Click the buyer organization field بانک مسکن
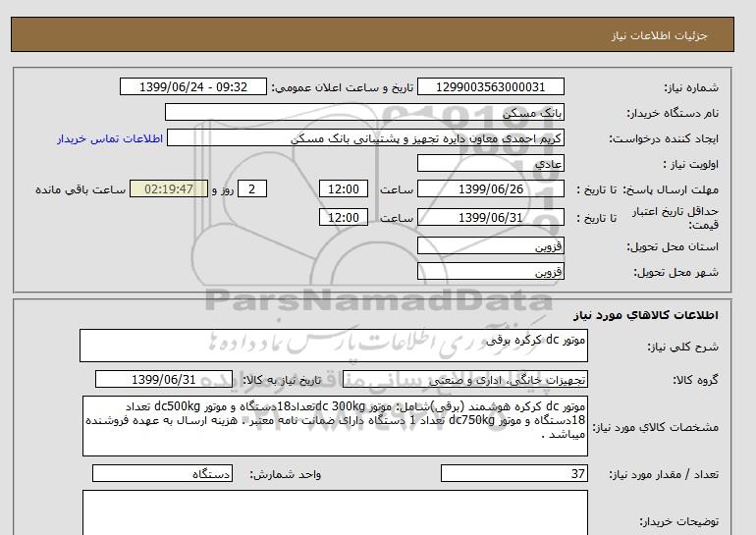This screenshot has width=756, height=535. coord(364,113)
